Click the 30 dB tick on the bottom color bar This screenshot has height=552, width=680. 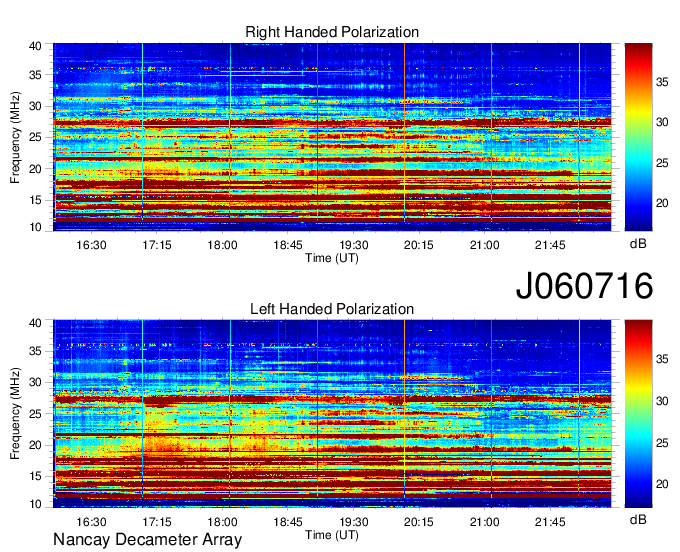(662, 401)
